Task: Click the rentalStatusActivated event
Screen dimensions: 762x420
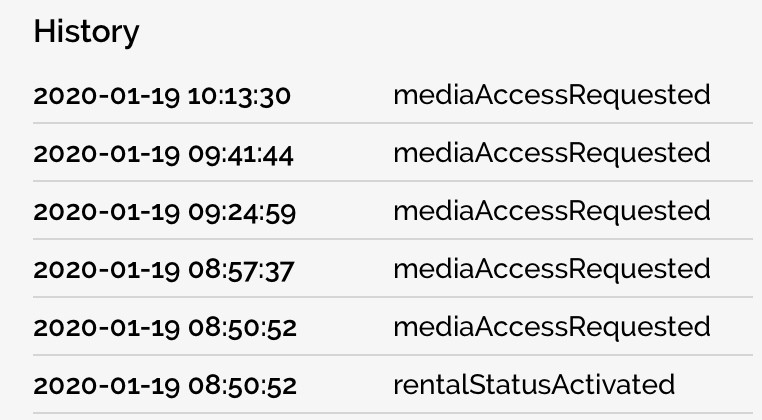Action: tap(534, 385)
